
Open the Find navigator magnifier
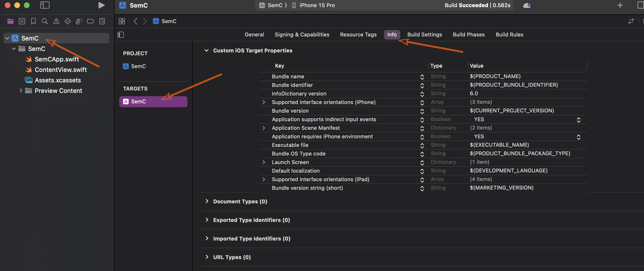(45, 21)
